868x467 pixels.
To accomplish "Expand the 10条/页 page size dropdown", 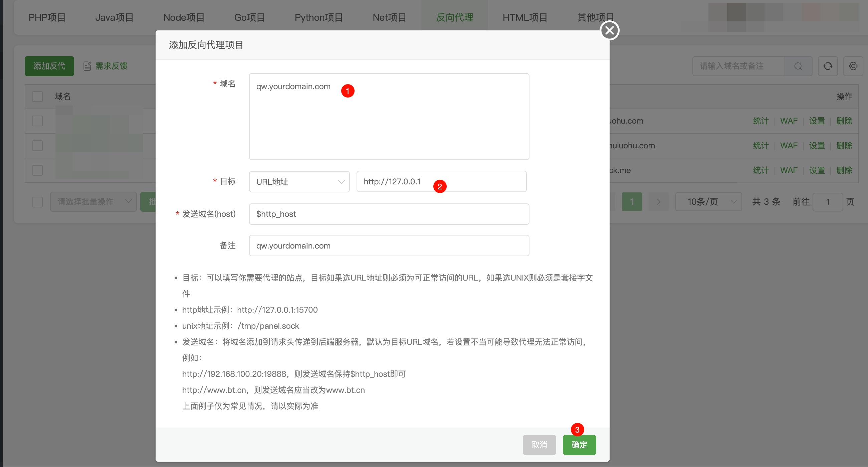I will click(708, 202).
